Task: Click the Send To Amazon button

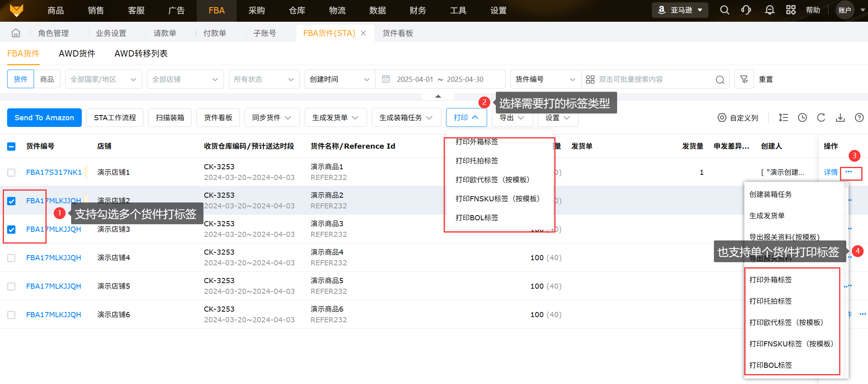Action: click(44, 118)
